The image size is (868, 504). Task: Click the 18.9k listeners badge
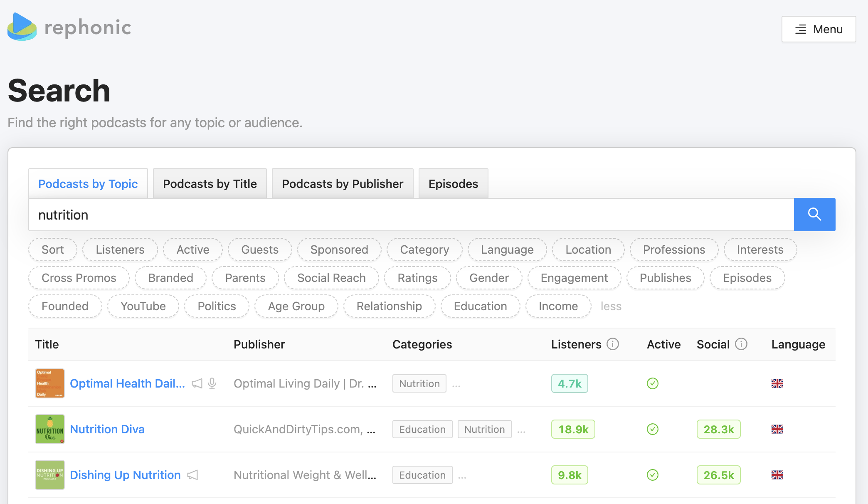[x=573, y=429]
